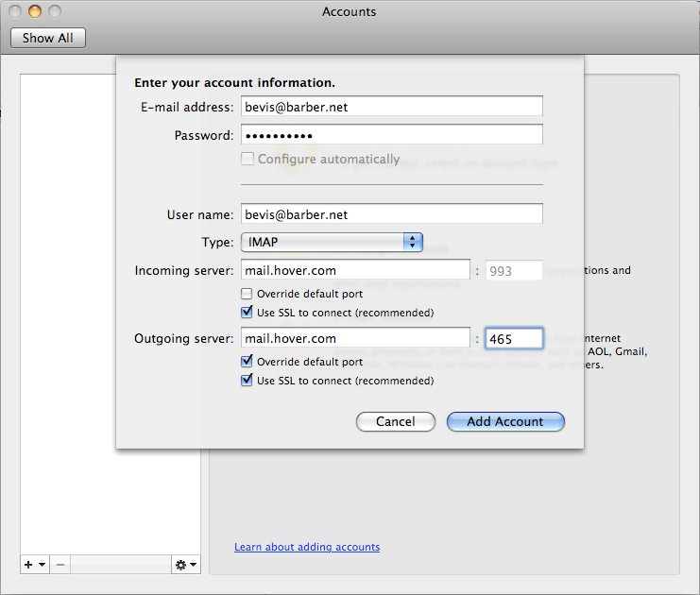Screen dimensions: 700x595
Task: Click the Password field
Action: 391,135
